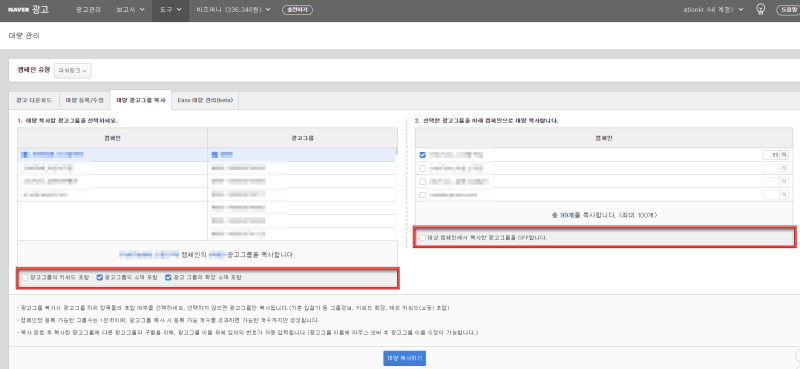Switch to the 광고 다운로드 tab

coord(34,100)
